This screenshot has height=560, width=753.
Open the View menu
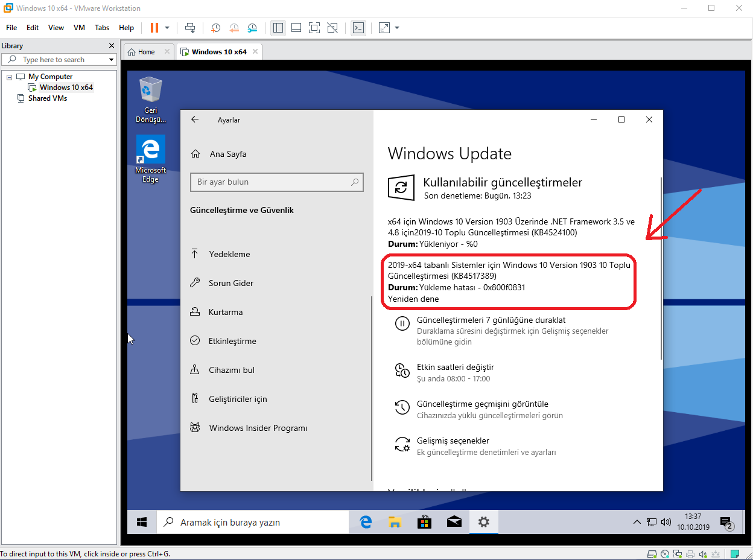coord(56,28)
